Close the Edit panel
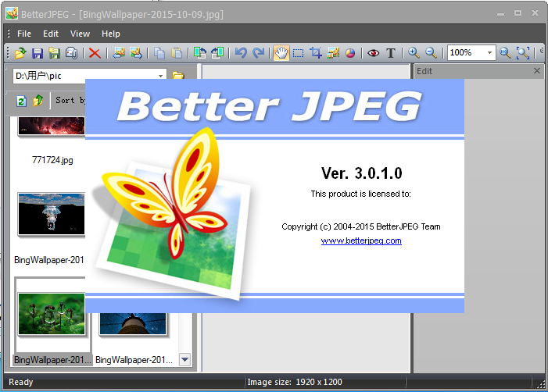The width and height of the screenshot is (548, 392). [536, 71]
